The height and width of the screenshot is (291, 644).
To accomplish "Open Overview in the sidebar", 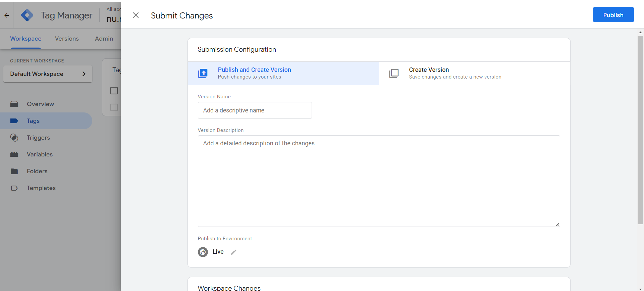I will coord(46,104).
